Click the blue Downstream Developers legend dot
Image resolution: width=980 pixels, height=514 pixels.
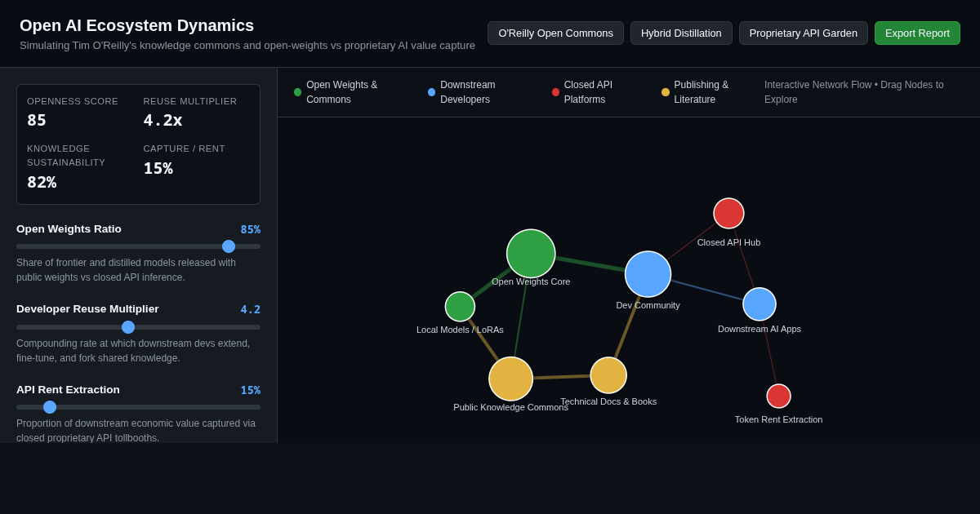[431, 92]
